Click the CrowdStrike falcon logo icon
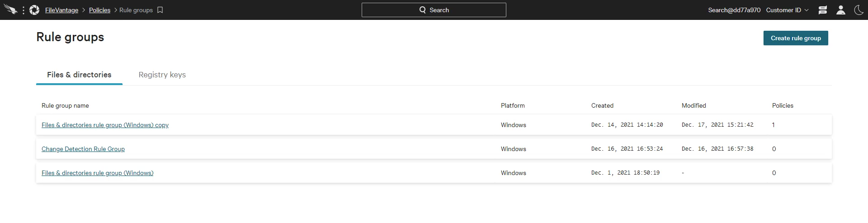 [x=10, y=10]
